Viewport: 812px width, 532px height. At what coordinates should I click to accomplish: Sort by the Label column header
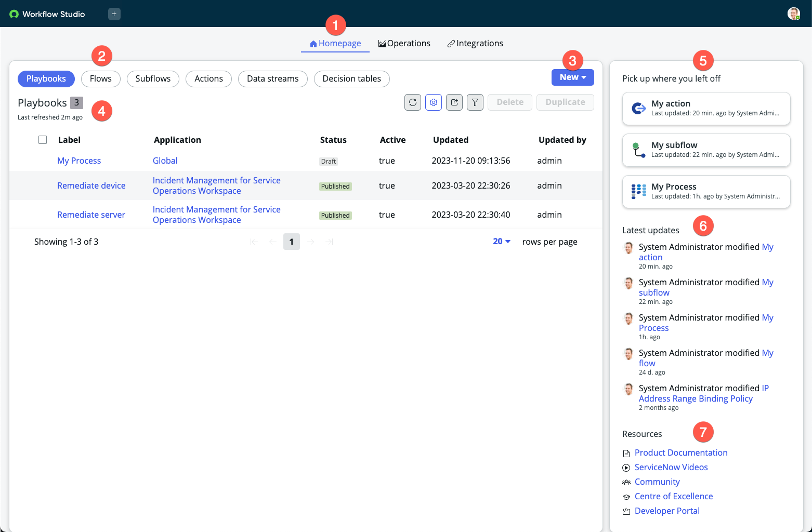[69, 140]
